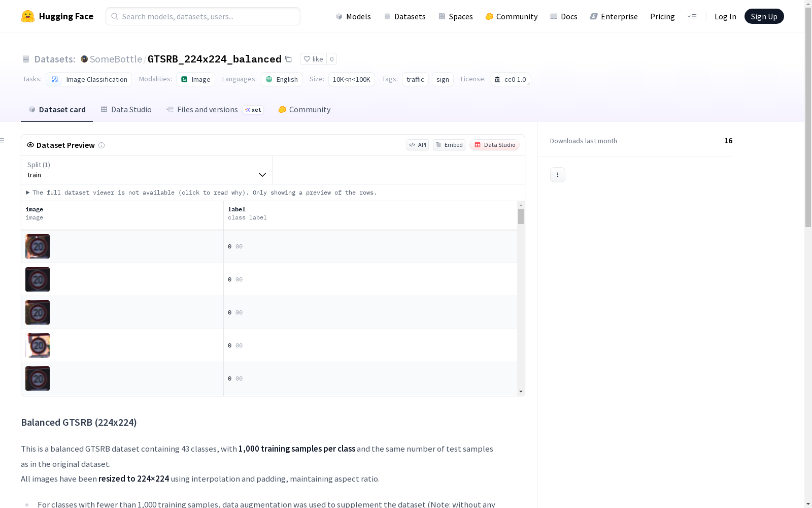Click the preview table scrollbar thumb
The height and width of the screenshot is (508, 812).
(521, 216)
